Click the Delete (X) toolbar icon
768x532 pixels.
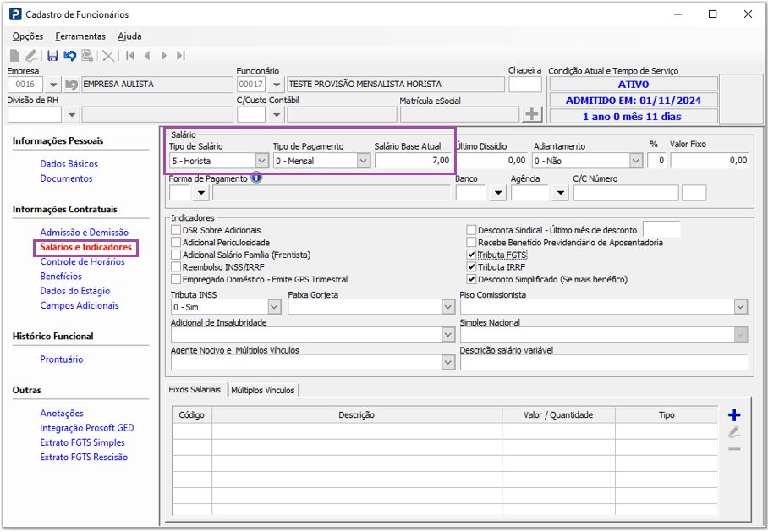click(107, 56)
